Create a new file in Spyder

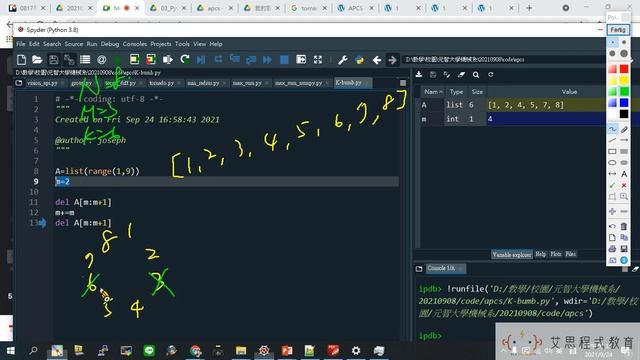tap(21, 60)
